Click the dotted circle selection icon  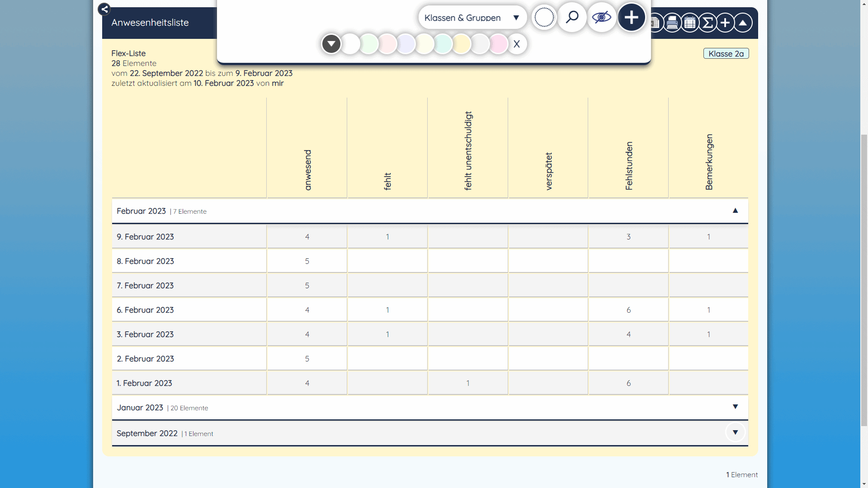tap(544, 18)
